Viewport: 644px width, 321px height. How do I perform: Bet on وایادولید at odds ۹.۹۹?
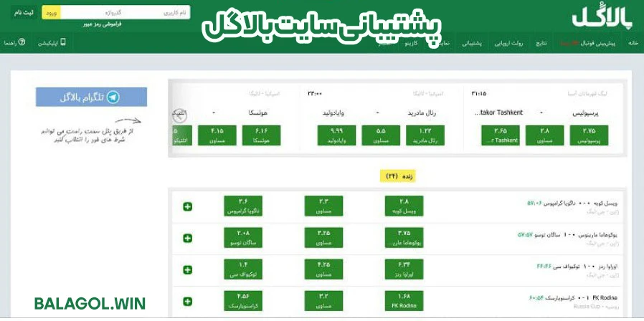tap(336, 135)
